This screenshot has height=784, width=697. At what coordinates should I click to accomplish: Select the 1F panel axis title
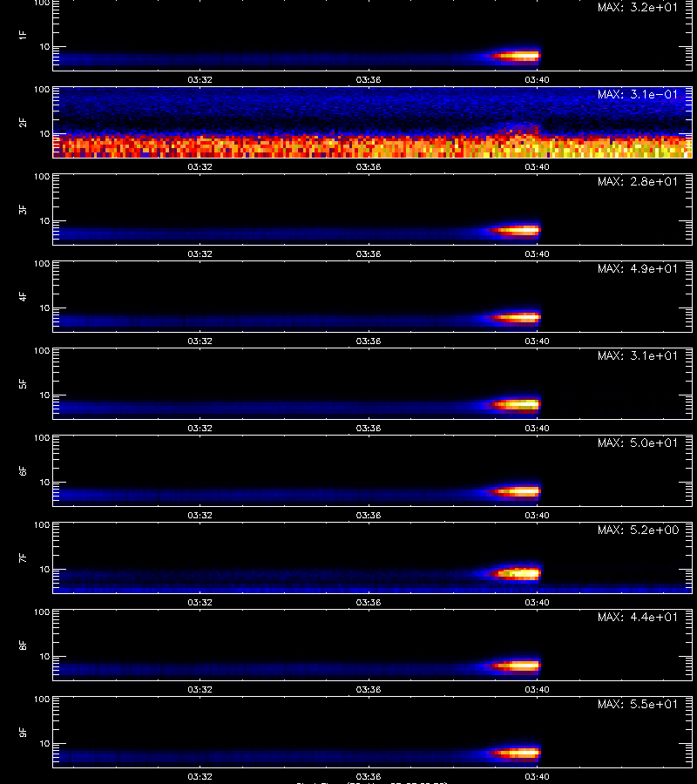point(23,35)
